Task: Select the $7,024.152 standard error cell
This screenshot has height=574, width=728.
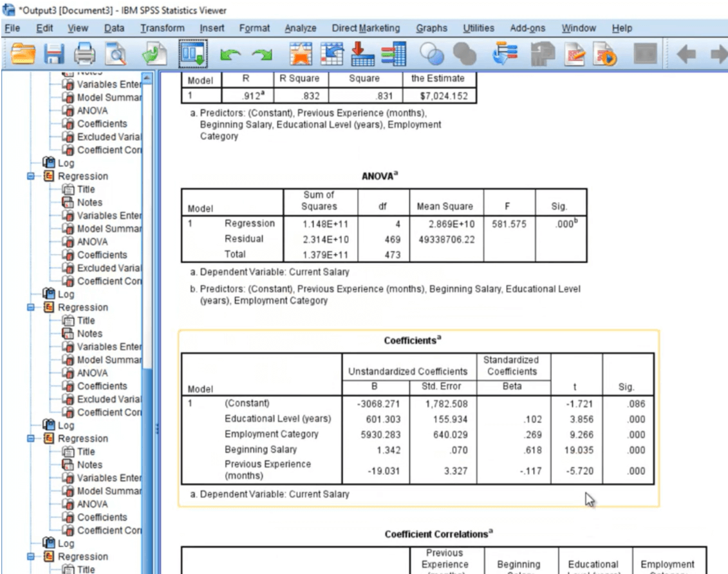Action: point(440,96)
